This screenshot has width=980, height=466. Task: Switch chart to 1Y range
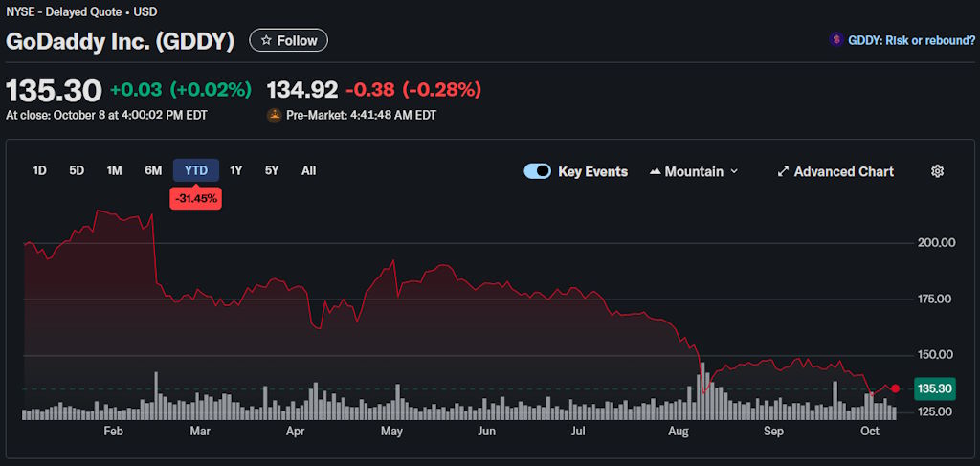[236, 171]
